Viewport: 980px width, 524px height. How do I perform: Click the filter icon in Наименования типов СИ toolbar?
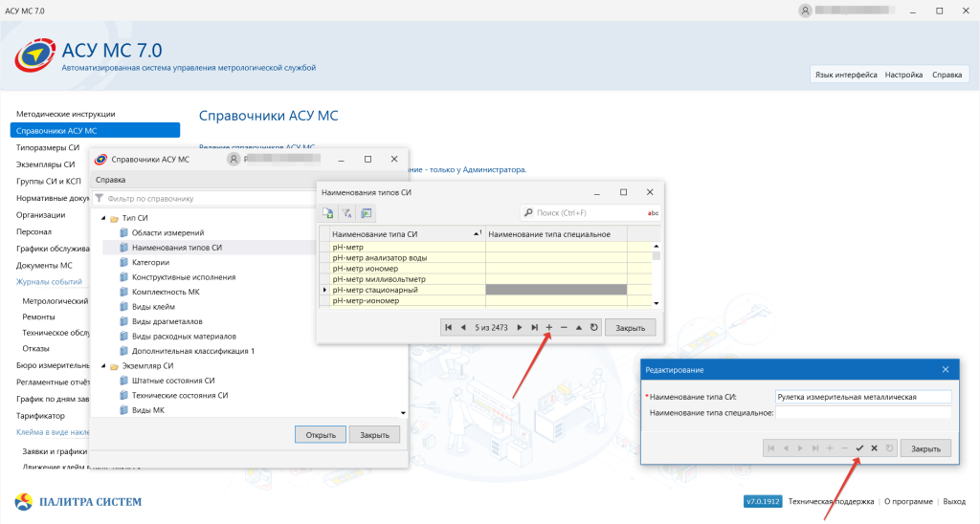(x=346, y=213)
